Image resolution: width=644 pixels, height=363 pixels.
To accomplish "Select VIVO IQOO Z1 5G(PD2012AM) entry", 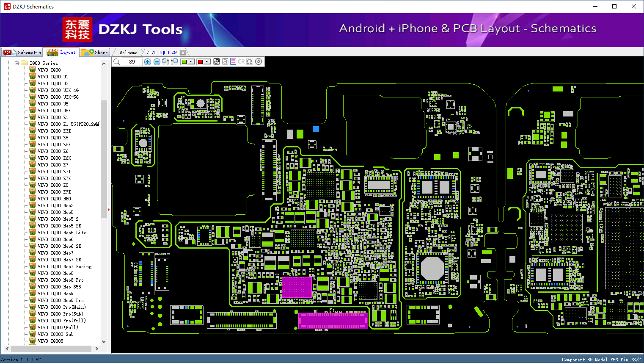I will 69,124.
